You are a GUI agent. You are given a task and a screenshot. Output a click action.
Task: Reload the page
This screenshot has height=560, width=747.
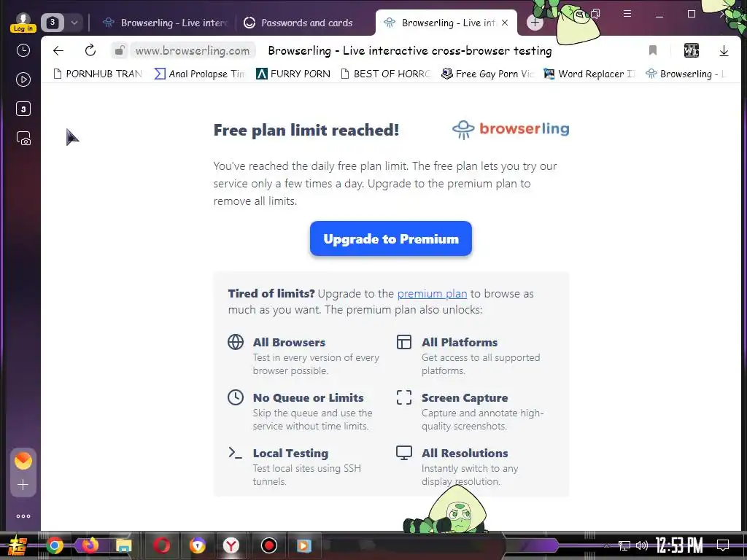[90, 50]
